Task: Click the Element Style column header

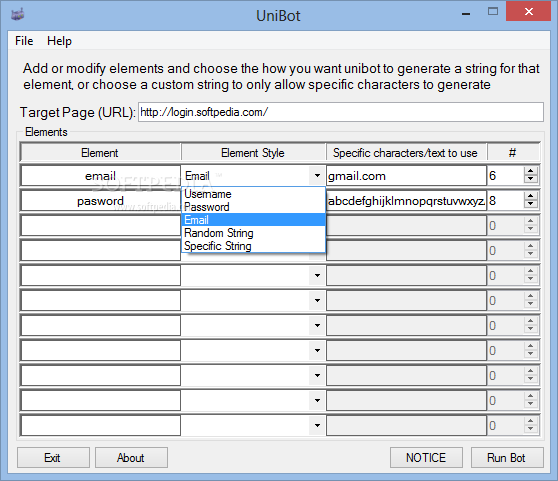Action: click(x=253, y=153)
